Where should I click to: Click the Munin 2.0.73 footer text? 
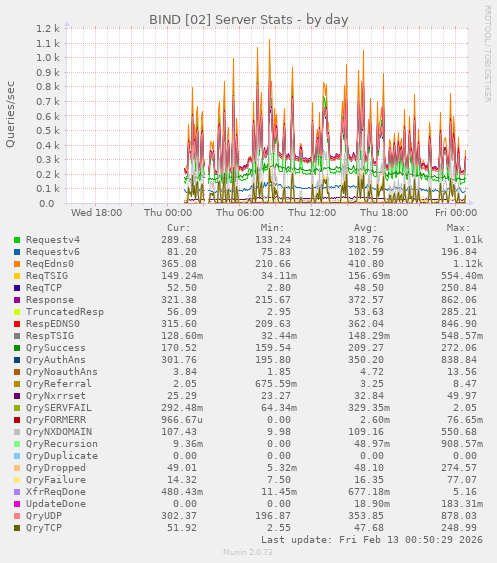point(248,552)
